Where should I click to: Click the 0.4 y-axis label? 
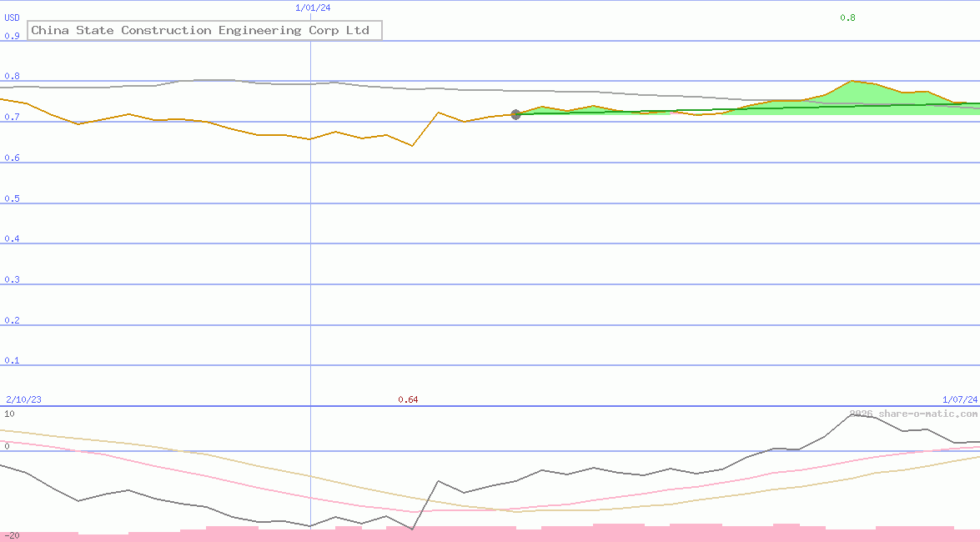tap(12, 238)
